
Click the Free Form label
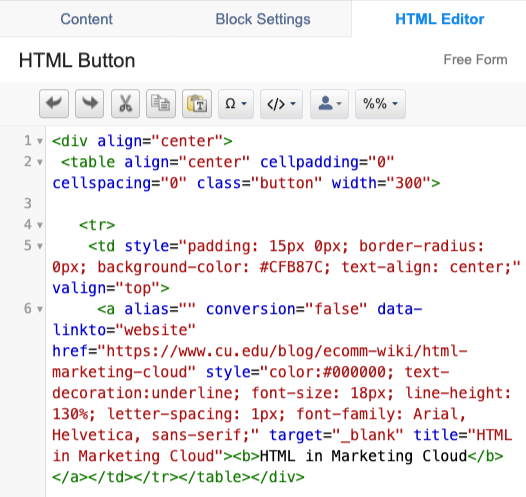[475, 60]
